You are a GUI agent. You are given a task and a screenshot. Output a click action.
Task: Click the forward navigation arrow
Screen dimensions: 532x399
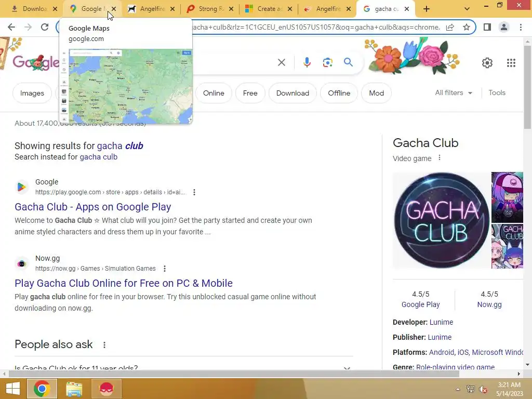[28, 27]
